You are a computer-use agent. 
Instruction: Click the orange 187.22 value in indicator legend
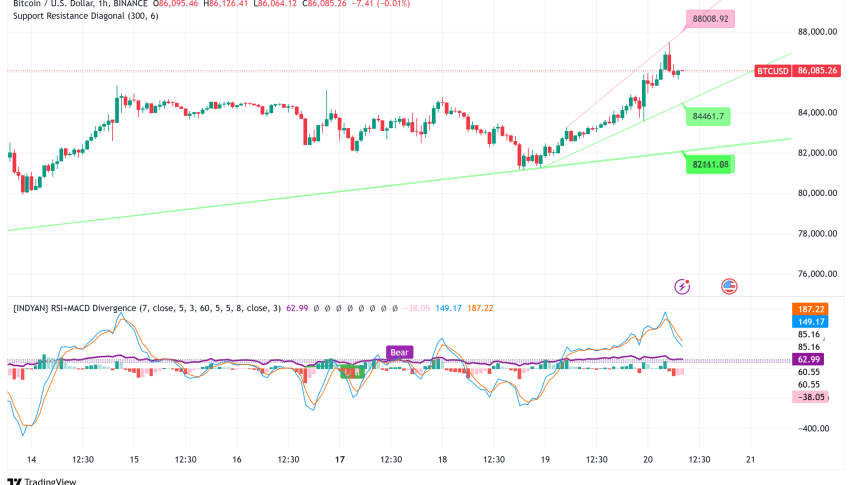point(480,308)
